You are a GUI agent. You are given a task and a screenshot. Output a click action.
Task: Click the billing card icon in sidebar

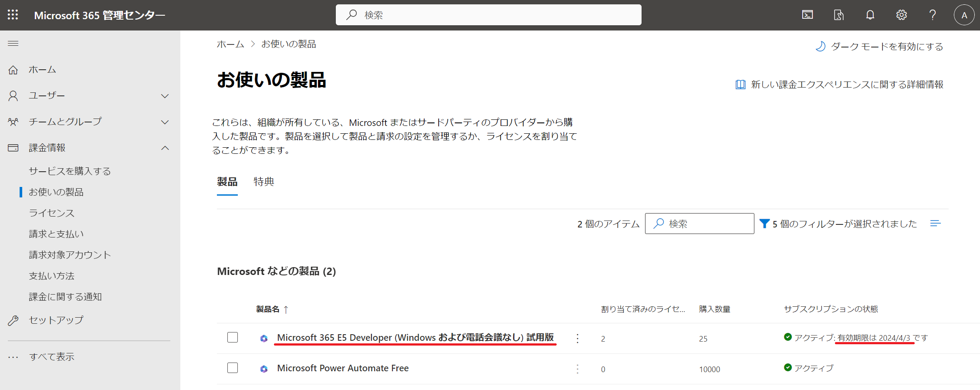13,148
